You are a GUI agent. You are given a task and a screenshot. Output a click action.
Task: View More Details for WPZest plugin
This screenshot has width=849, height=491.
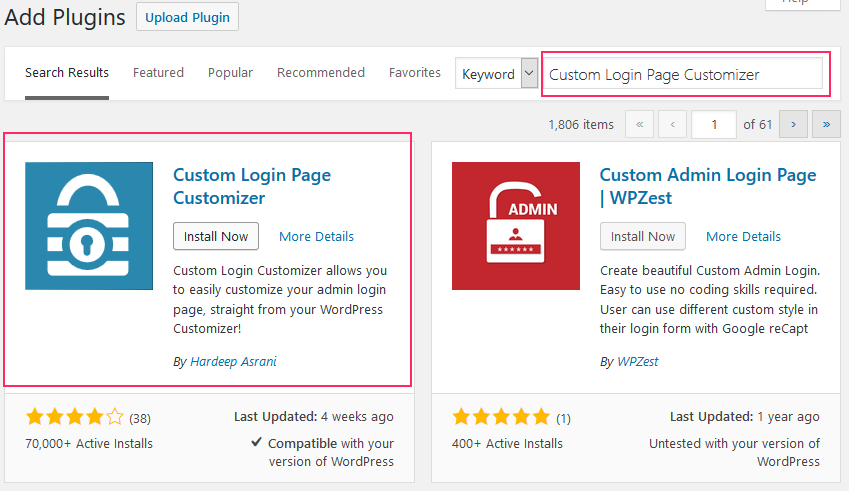[743, 237]
